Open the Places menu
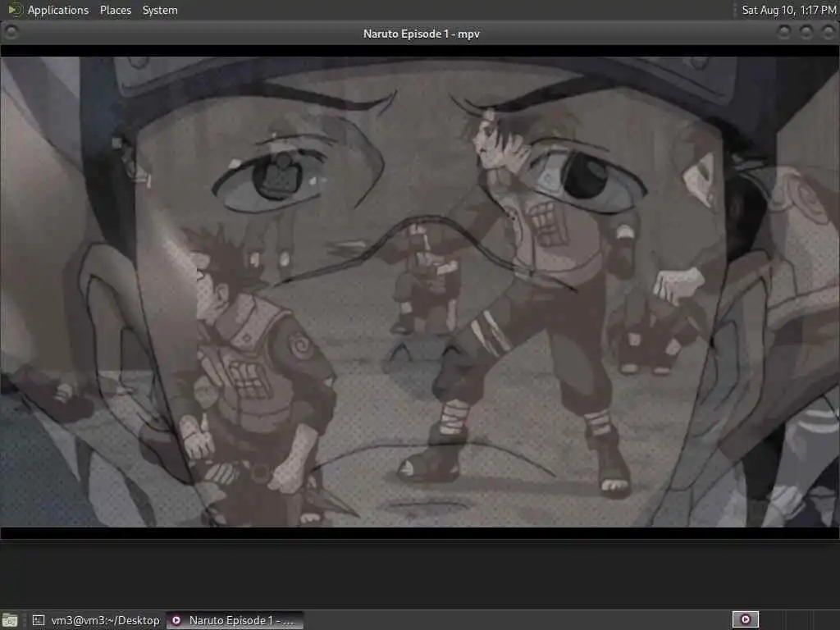Image resolution: width=840 pixels, height=630 pixels. pyautogui.click(x=115, y=10)
